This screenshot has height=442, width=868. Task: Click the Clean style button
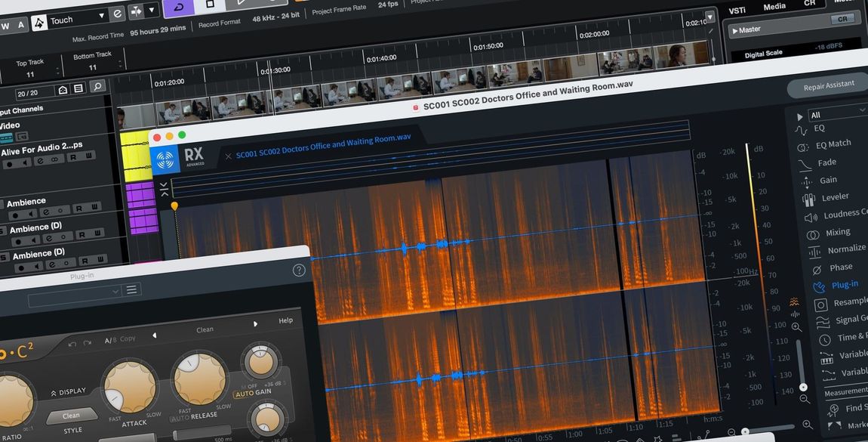point(72,416)
